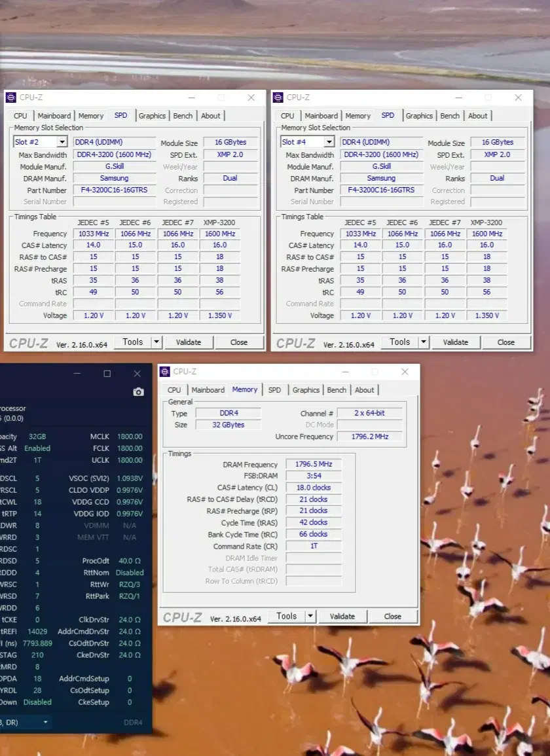Expand Tools dropdown arrow in Slot #2 window

click(x=156, y=342)
